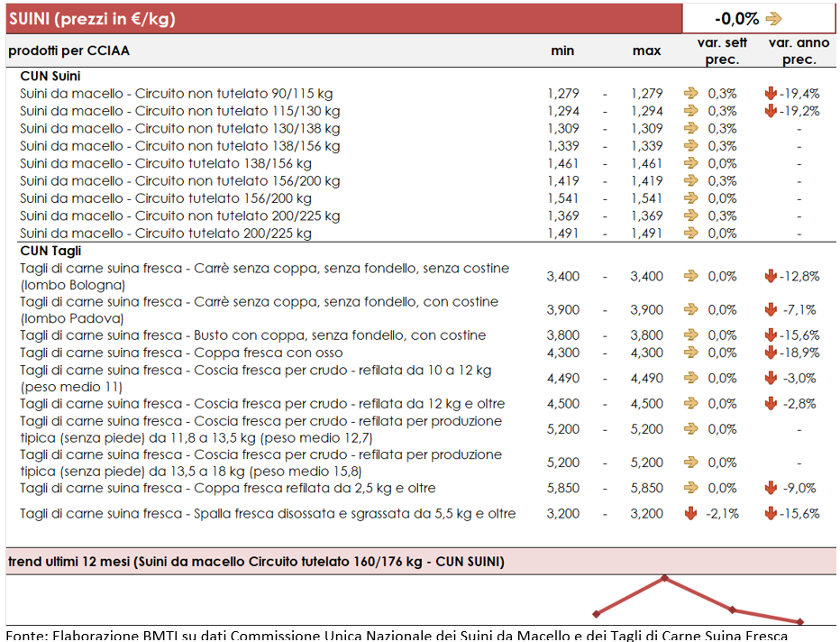Click max price 3,900 for lombo Padova

click(x=646, y=310)
